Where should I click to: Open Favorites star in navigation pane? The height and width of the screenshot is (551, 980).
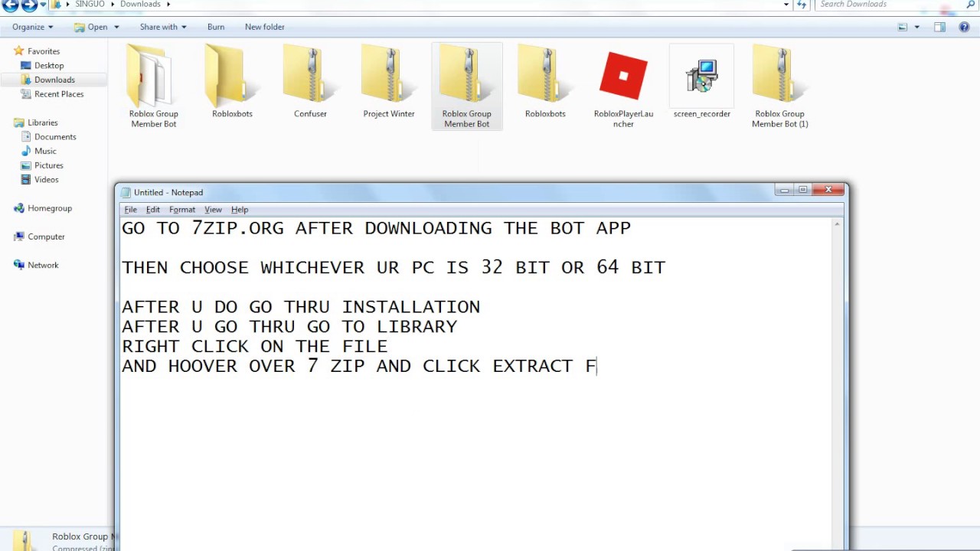click(18, 51)
